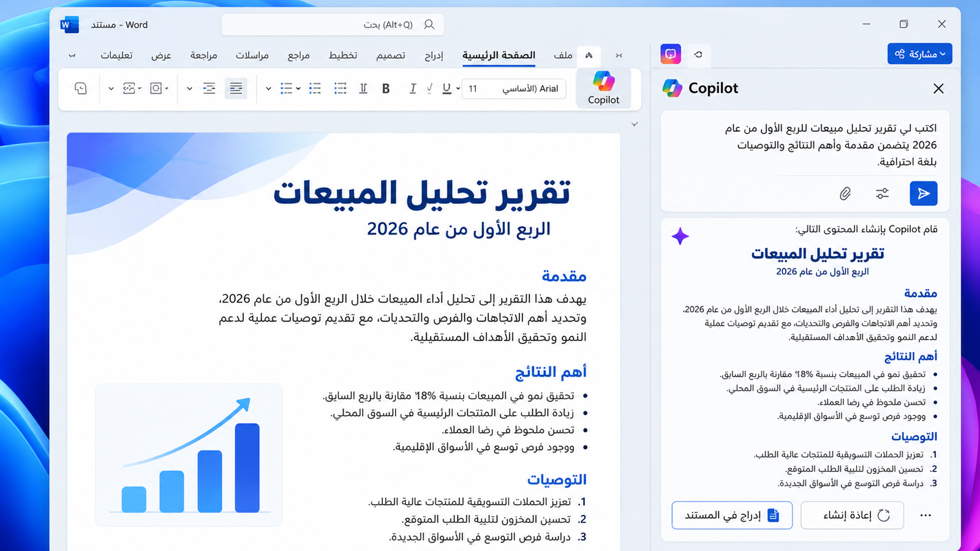Select the center alignment button

coord(209,89)
